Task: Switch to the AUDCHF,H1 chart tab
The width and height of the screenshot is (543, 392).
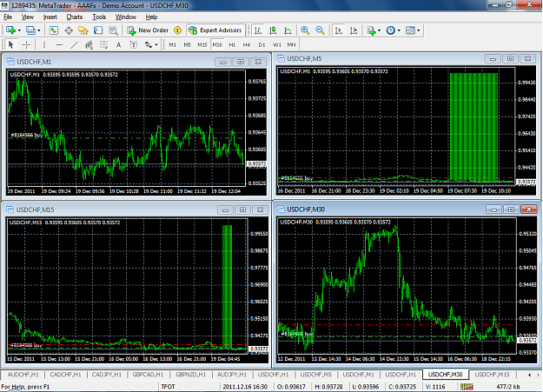Action: click(x=23, y=375)
